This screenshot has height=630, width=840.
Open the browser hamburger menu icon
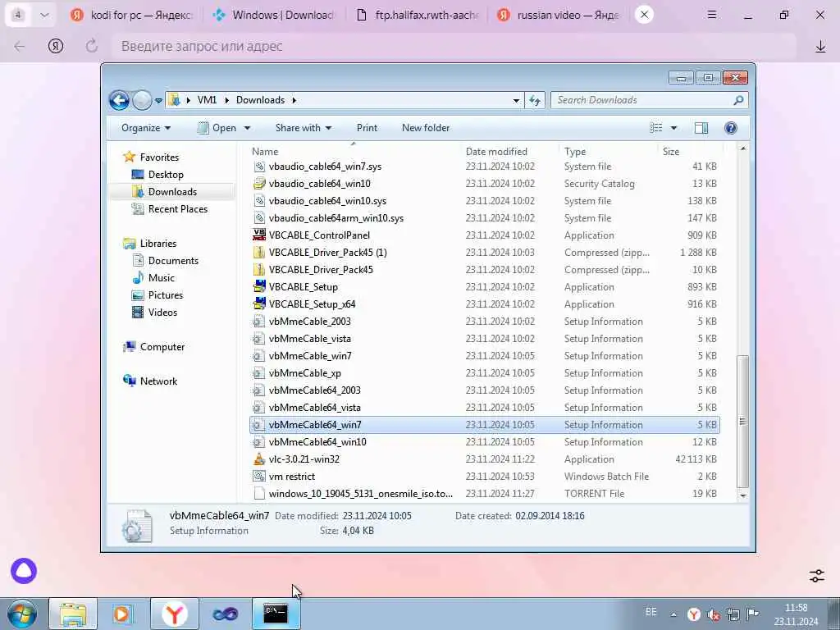(712, 15)
